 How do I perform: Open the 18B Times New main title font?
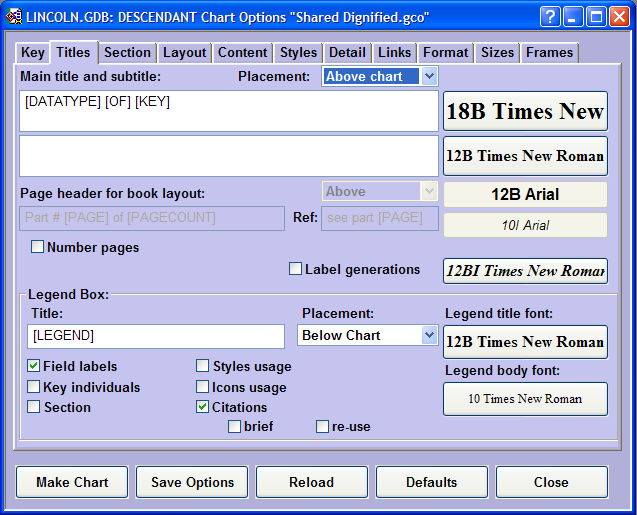click(x=525, y=111)
